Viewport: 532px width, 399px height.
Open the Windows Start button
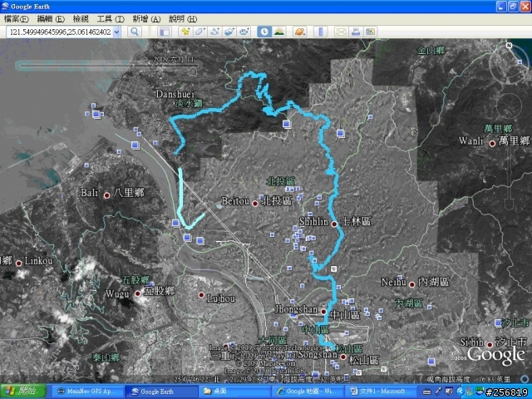[x=22, y=392]
